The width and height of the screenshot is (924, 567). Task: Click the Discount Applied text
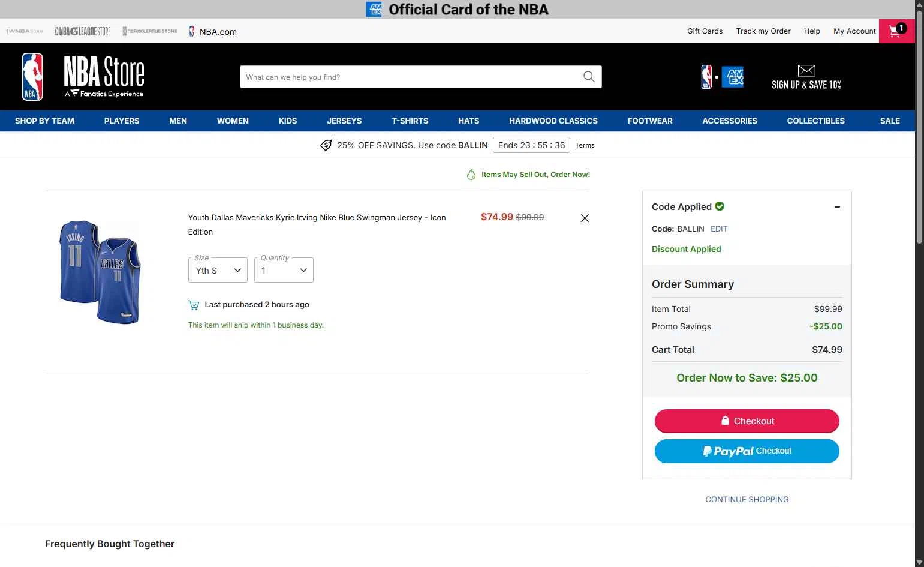point(687,249)
